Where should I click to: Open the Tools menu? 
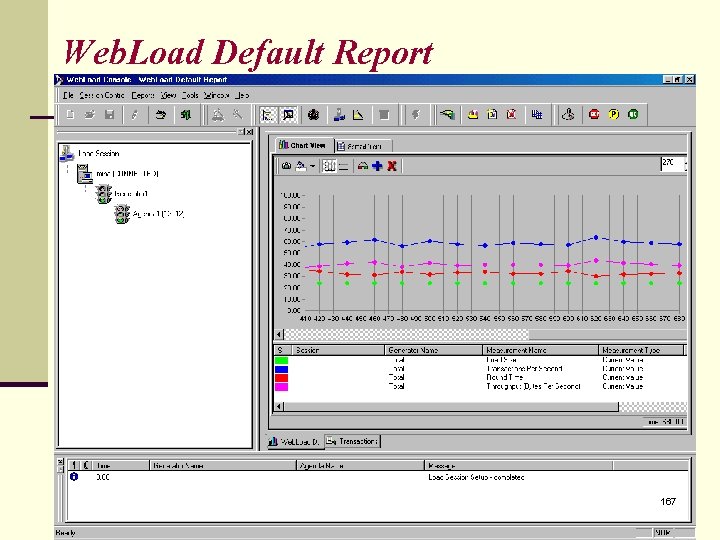190,95
